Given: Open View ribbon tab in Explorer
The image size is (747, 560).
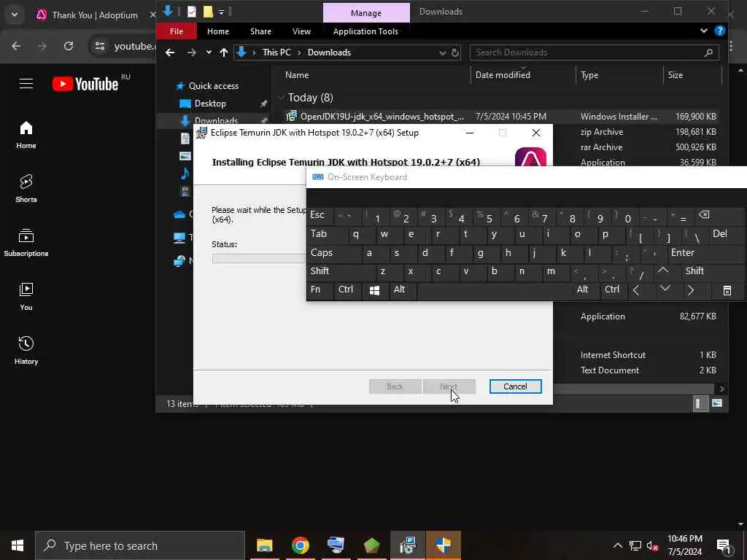Looking at the screenshot, I should [x=301, y=31].
